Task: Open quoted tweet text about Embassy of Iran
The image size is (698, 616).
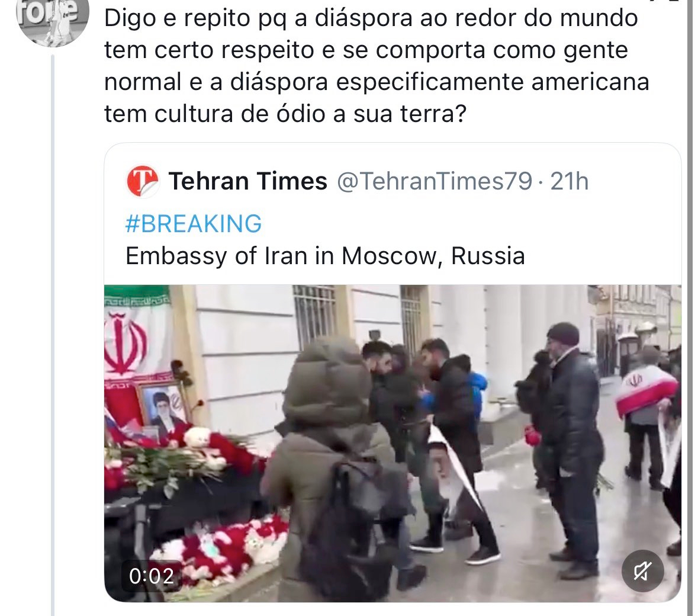Action: (325, 256)
